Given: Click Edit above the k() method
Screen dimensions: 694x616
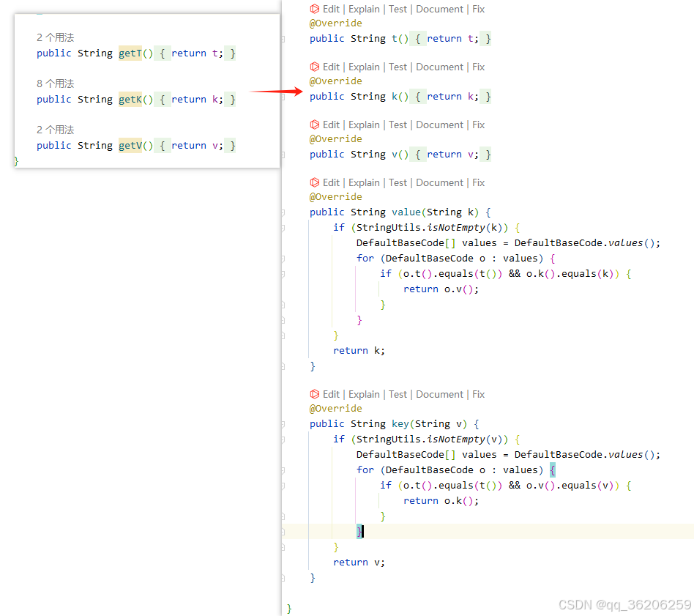Looking at the screenshot, I should coord(331,67).
